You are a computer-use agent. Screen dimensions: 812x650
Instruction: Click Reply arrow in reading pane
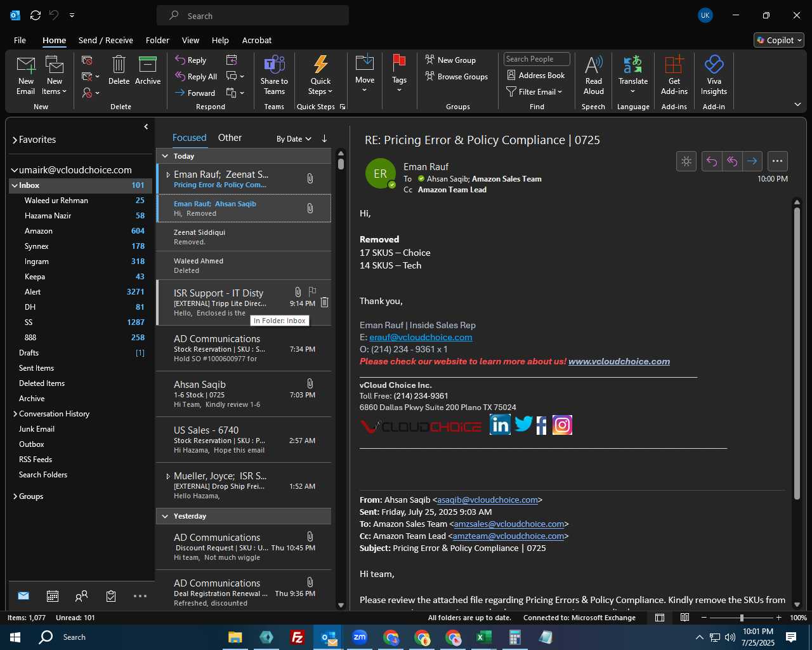point(712,161)
